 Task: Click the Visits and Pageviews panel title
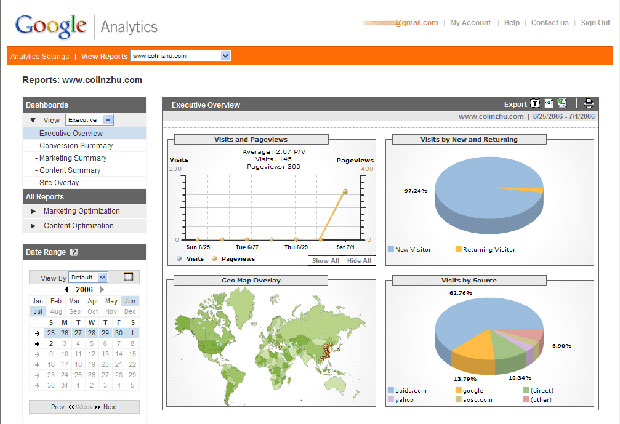(251, 139)
